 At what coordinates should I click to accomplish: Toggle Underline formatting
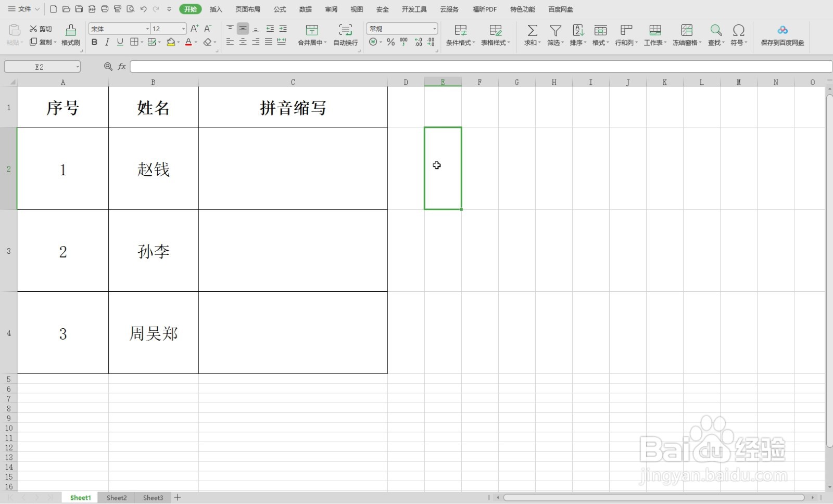(x=120, y=42)
